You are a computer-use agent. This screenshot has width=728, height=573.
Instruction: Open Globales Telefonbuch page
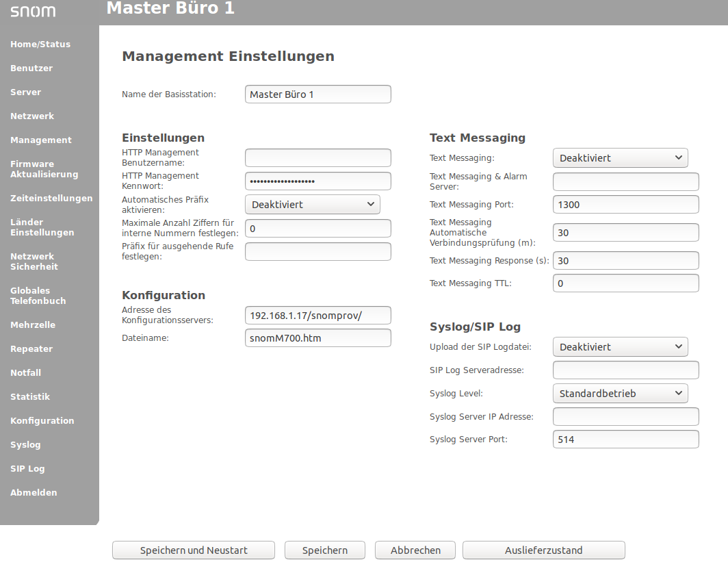click(38, 296)
